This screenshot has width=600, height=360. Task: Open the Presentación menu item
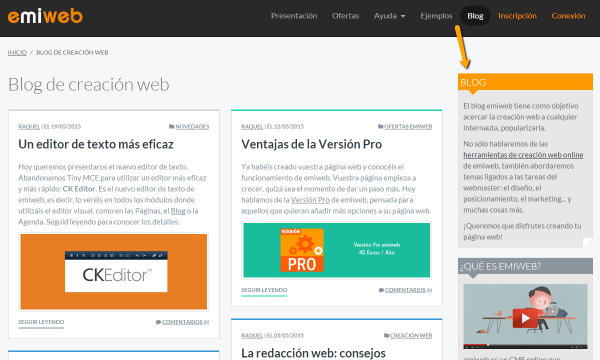point(294,16)
